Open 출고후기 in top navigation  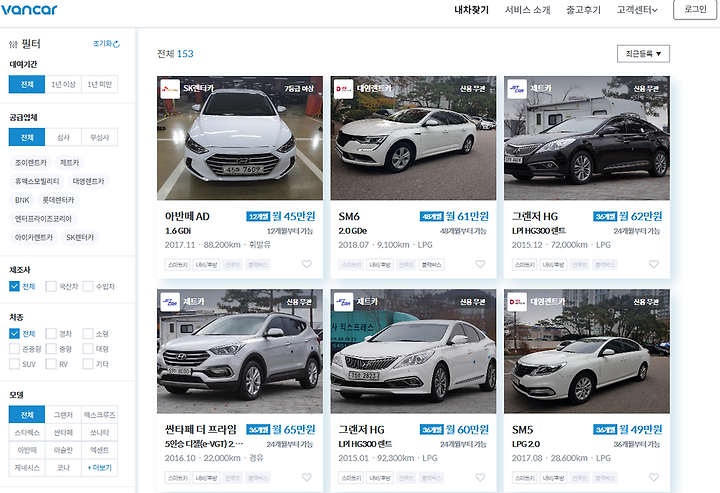583,10
